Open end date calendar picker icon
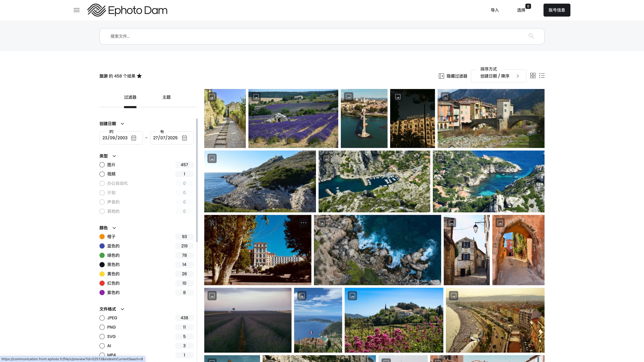 click(x=184, y=138)
